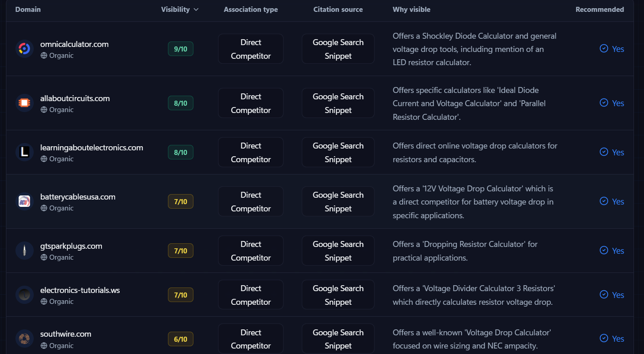Click the learningaboutelectronics.com favicon
The image size is (644, 354).
tap(25, 152)
